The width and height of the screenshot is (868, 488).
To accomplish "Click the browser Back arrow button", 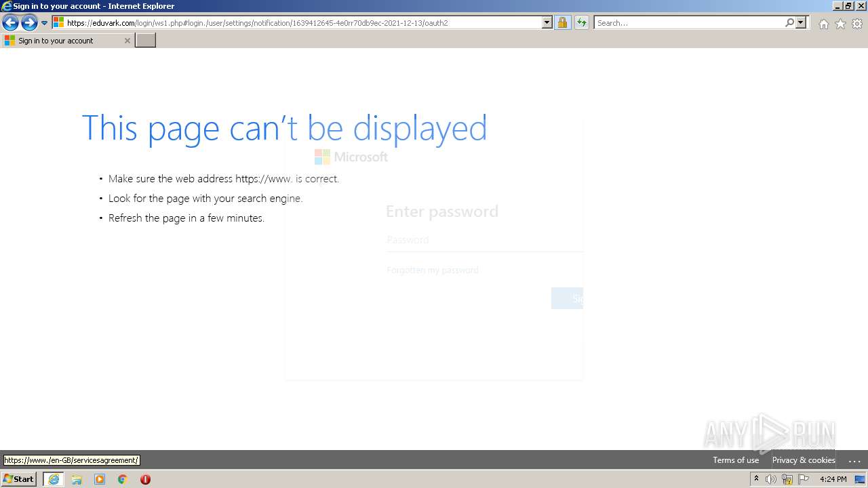I will point(10,23).
